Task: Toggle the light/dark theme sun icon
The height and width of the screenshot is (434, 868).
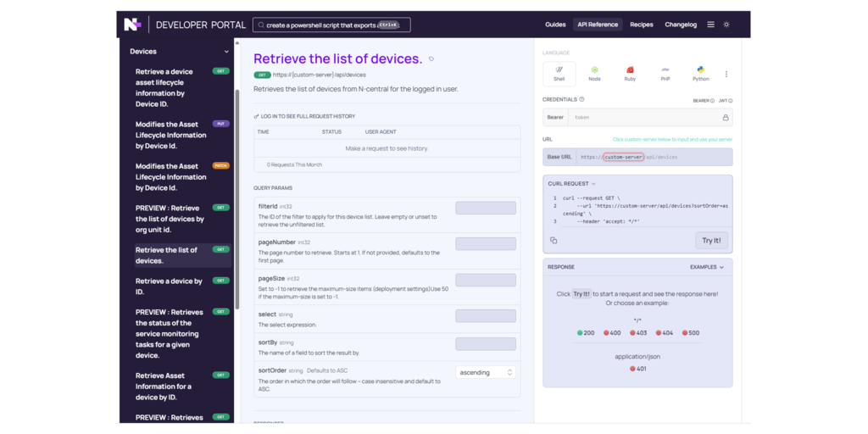Action: 726,25
